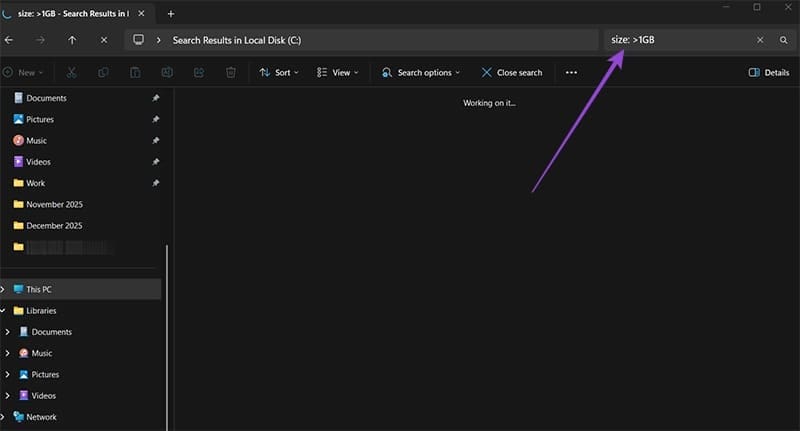Viewport: 800px width, 431px height.
Task: Toggle the Details pane
Action: (768, 73)
